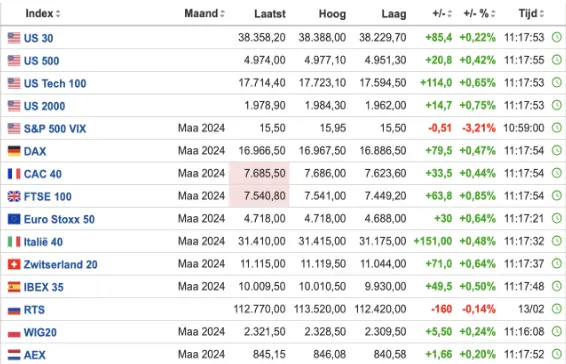Click the clock icon in the Zwitserland 20 row
This screenshot has width=566, height=364.
(557, 264)
